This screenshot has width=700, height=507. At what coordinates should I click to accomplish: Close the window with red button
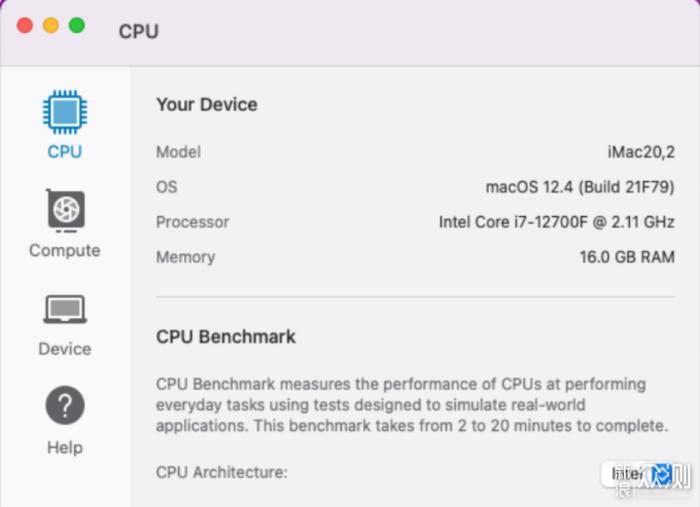25,25
